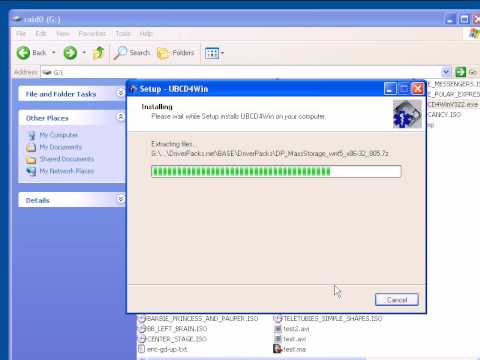The width and height of the screenshot is (480, 360).
Task: Cancel the UBCD4Win installation
Action: 397,300
